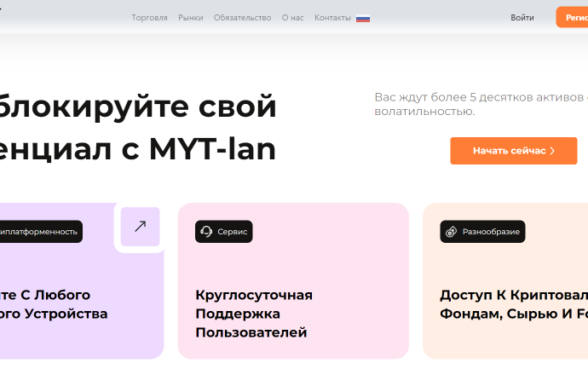The width and height of the screenshot is (588, 392).
Task: Click the chevron arrow inside Начать сейчас
Action: [x=552, y=151]
